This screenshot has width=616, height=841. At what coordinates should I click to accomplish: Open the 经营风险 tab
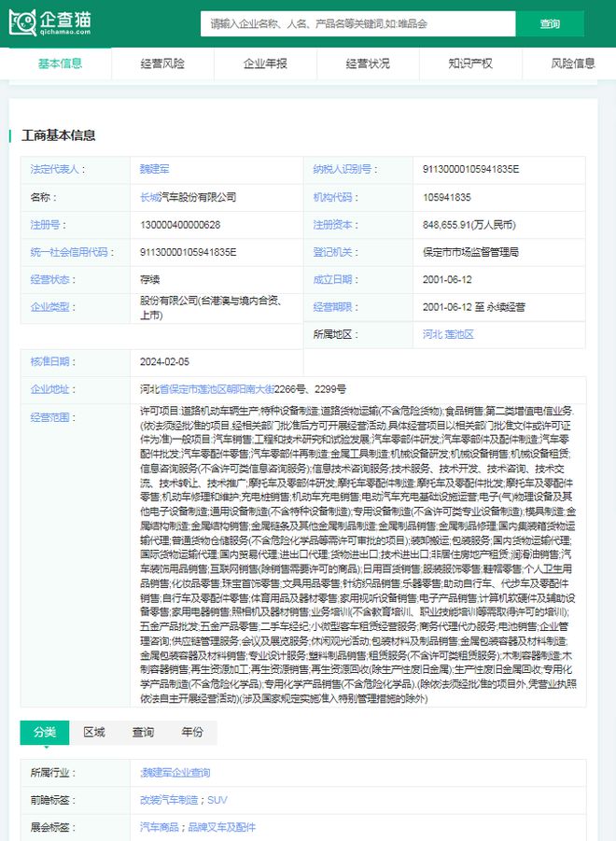pos(162,63)
